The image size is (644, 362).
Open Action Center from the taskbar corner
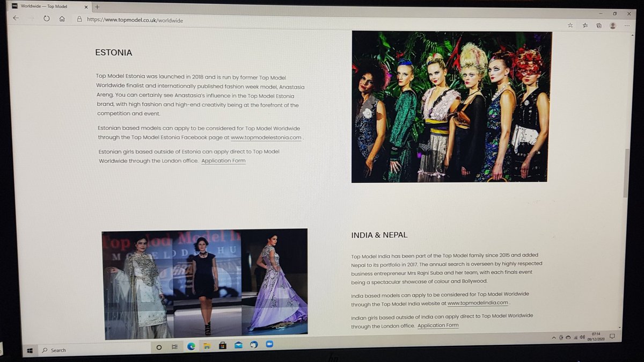pos(612,336)
